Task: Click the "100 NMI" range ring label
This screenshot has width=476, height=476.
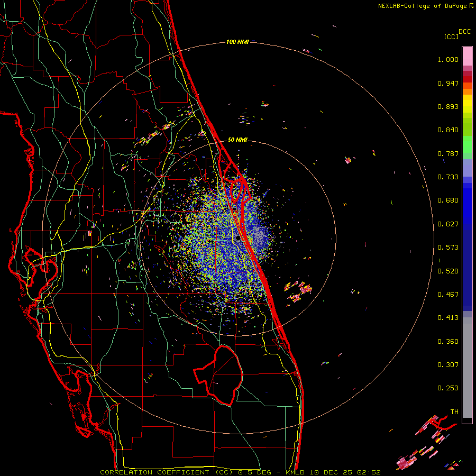Action: (x=237, y=42)
